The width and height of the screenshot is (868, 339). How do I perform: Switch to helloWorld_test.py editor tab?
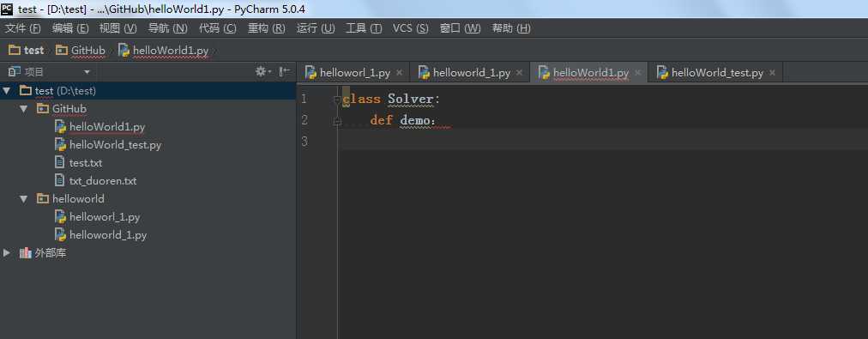[x=716, y=73]
